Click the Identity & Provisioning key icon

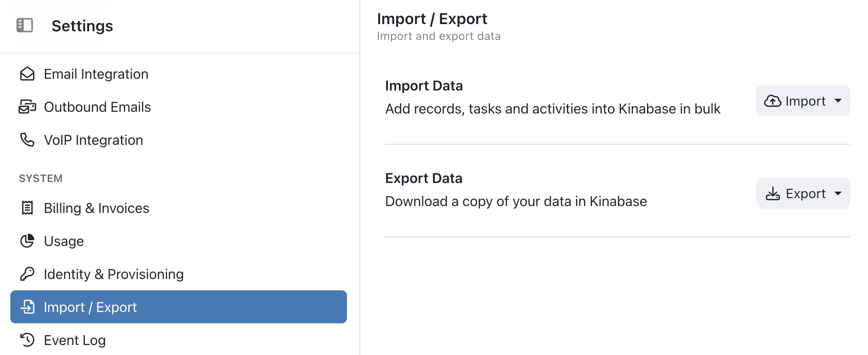(27, 274)
